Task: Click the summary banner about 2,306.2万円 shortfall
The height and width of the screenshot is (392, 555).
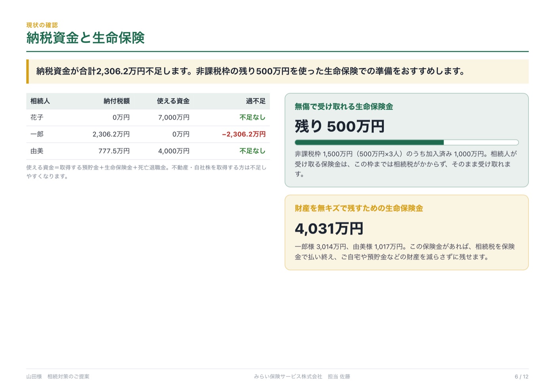Action: click(277, 71)
